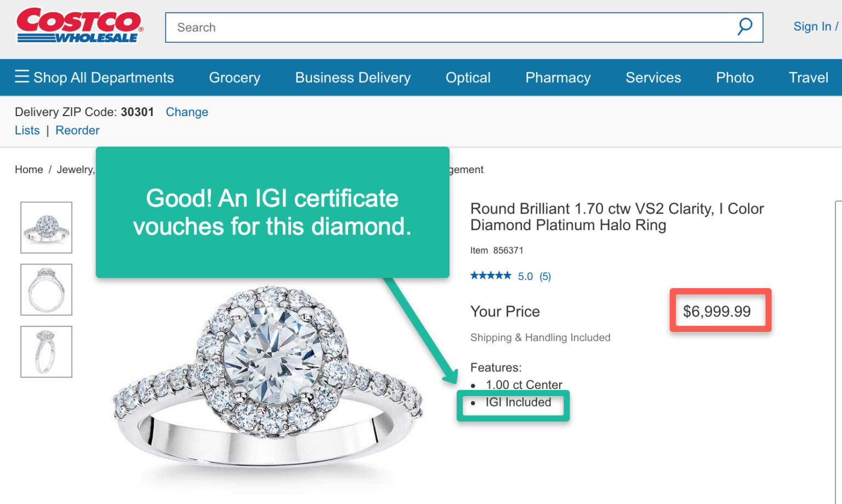This screenshot has height=504, width=842.
Task: Open the Pharmacy section
Action: tap(557, 77)
